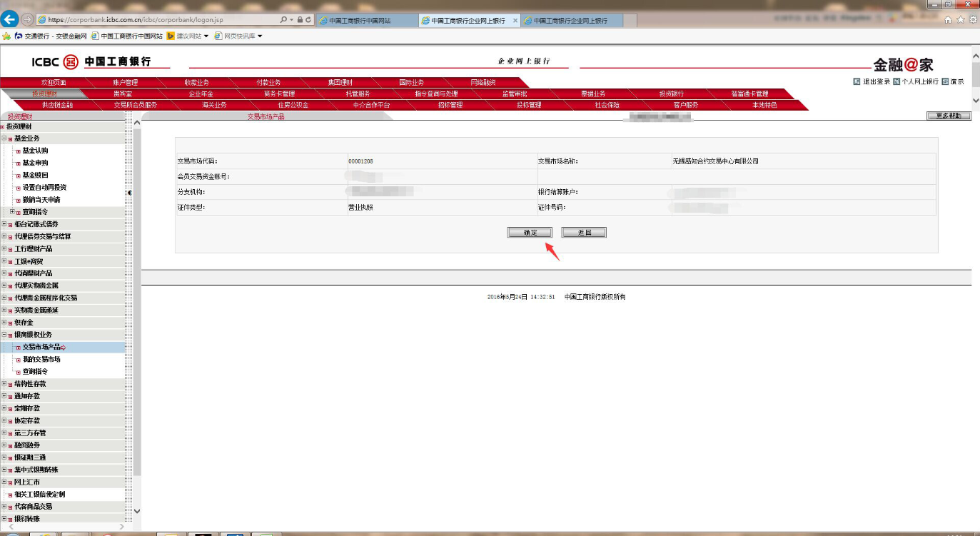Open browser favorites star icon
980x536 pixels.
click(961, 20)
